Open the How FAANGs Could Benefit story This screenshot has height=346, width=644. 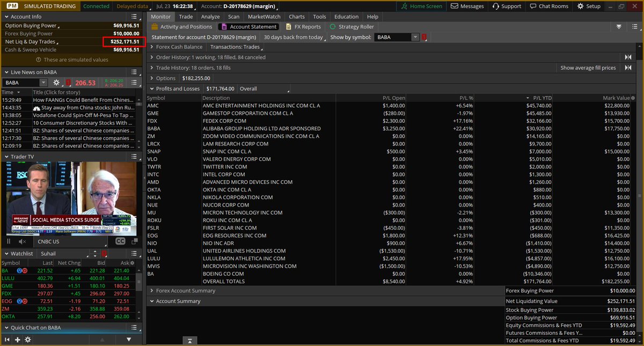[83, 100]
